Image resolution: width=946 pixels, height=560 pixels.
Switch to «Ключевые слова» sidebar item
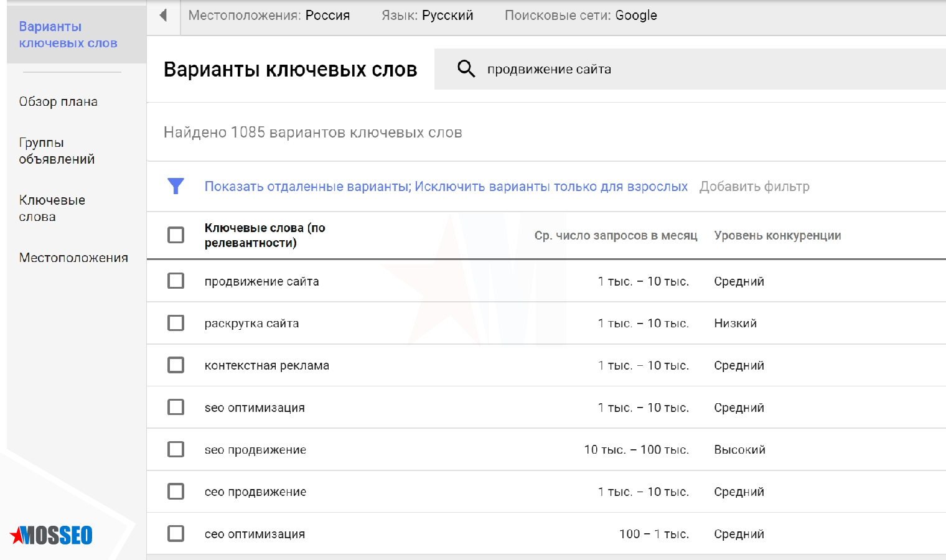[52, 208]
